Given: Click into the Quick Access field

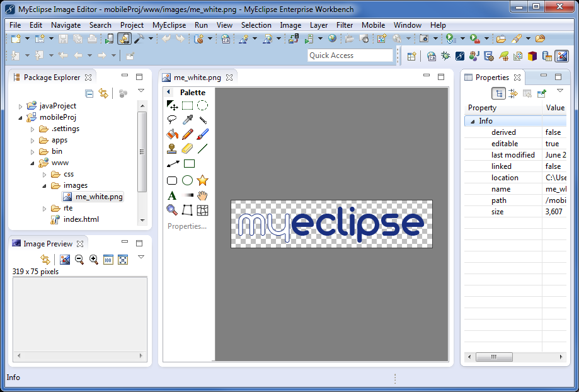Looking at the screenshot, I should (350, 55).
